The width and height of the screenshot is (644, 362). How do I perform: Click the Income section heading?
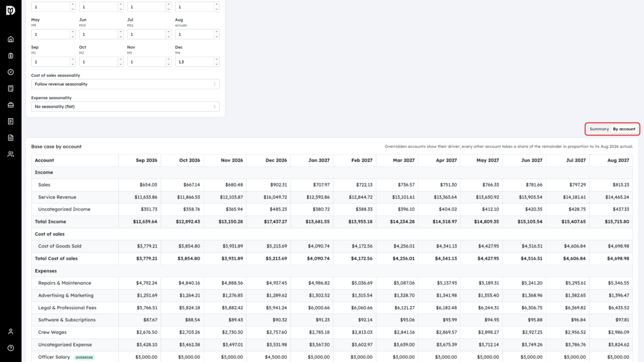point(44,172)
